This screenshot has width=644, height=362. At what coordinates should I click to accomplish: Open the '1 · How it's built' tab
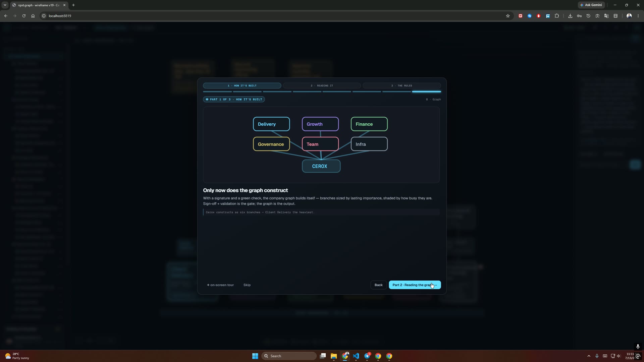point(242,85)
